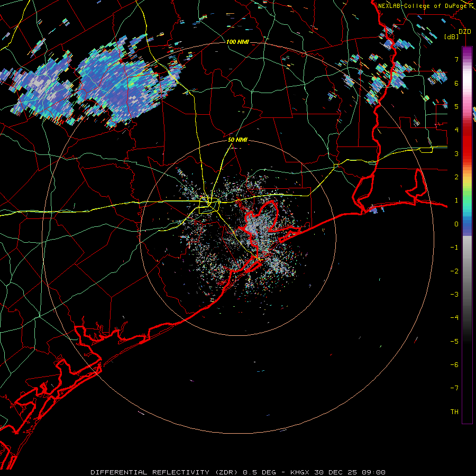Image resolution: width=476 pixels, height=476 pixels.
Task: Click the -2 value on the color scale
Action: tap(454, 271)
